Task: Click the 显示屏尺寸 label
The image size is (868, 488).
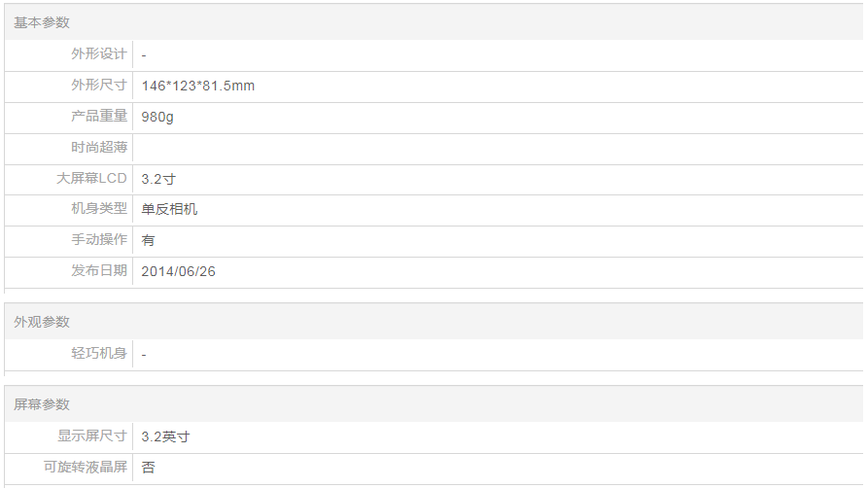Action: tap(91, 436)
